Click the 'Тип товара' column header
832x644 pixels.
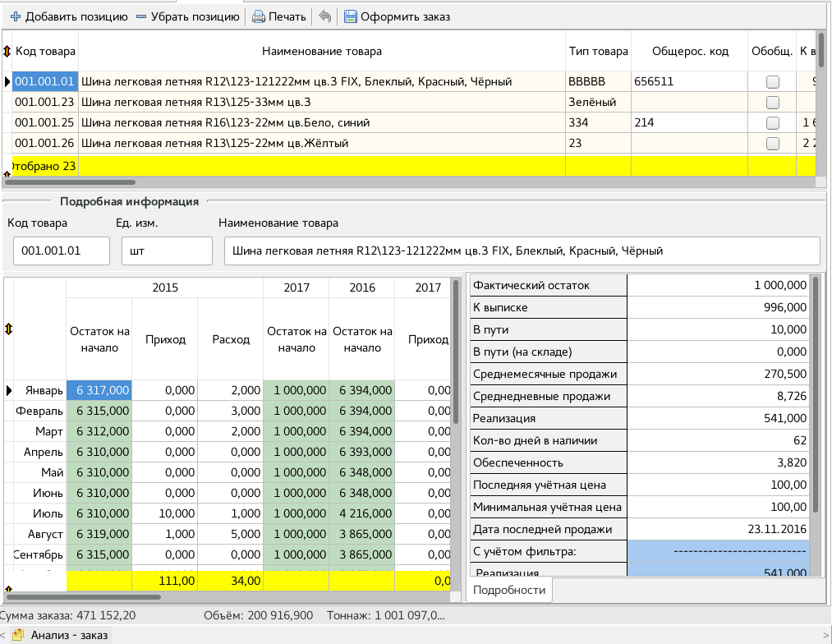598,52
